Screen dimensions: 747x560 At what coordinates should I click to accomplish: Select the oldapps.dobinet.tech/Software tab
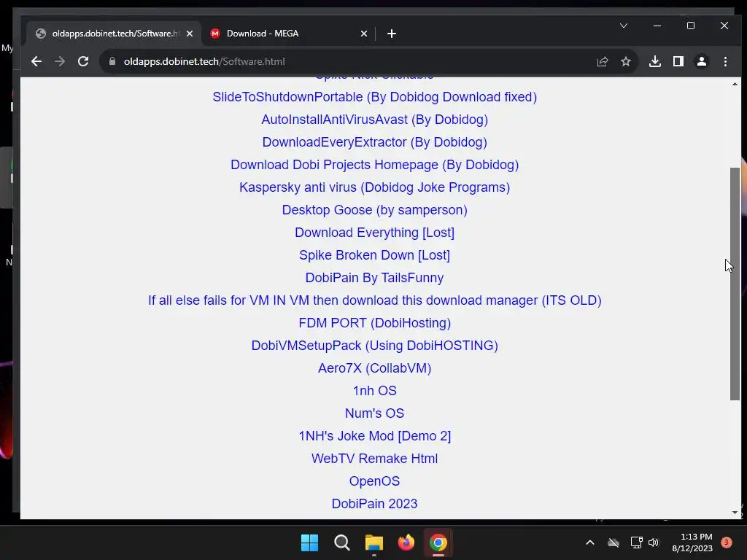point(113,34)
